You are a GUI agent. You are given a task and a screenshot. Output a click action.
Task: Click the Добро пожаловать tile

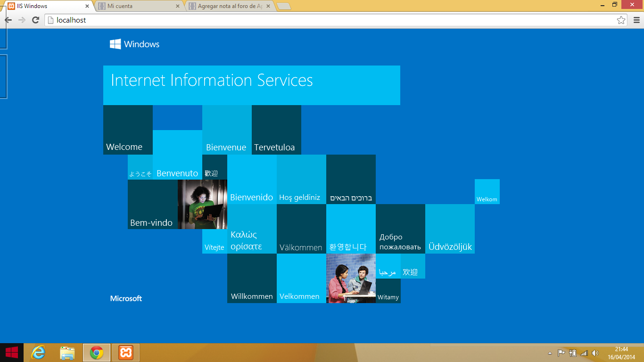[400, 229]
